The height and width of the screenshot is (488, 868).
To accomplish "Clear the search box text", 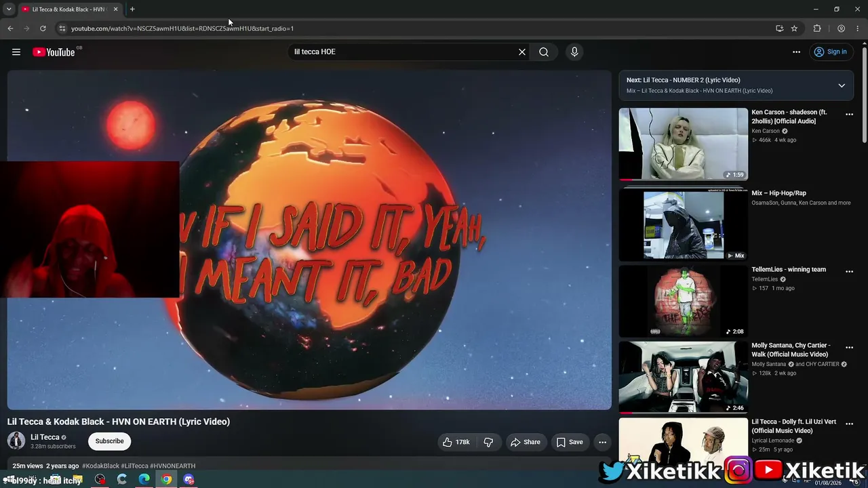I will pyautogui.click(x=522, y=52).
